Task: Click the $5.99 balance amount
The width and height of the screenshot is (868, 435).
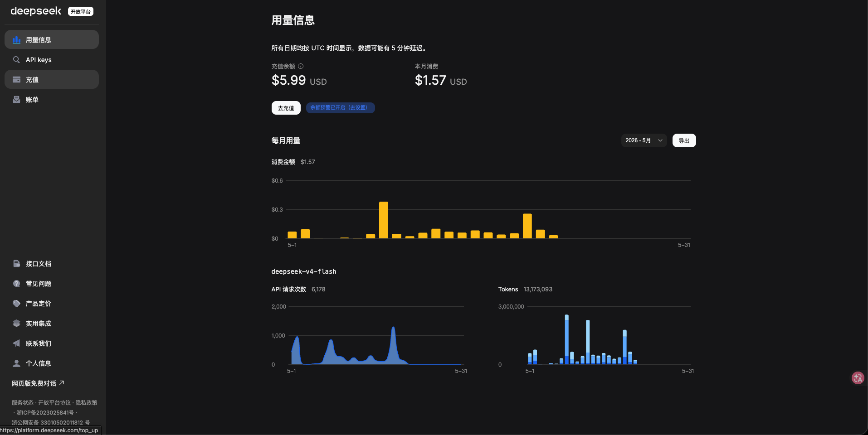Action: pyautogui.click(x=288, y=80)
